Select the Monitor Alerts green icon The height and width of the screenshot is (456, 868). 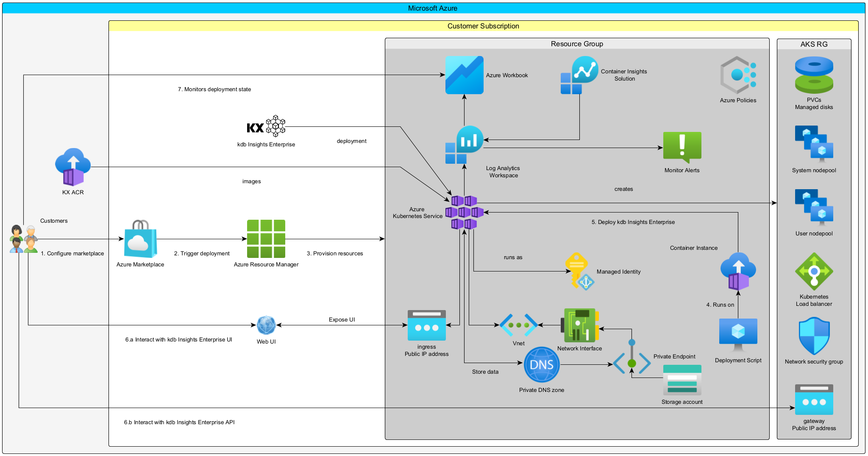coord(682,147)
